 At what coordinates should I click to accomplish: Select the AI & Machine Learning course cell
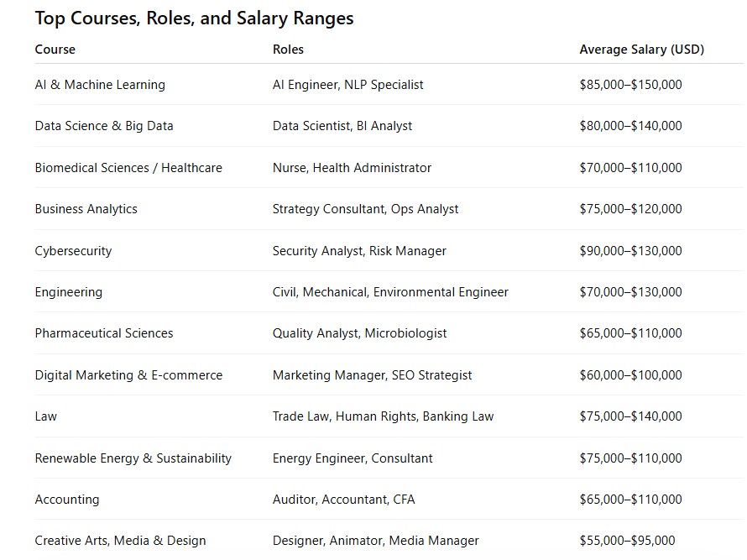pos(100,85)
